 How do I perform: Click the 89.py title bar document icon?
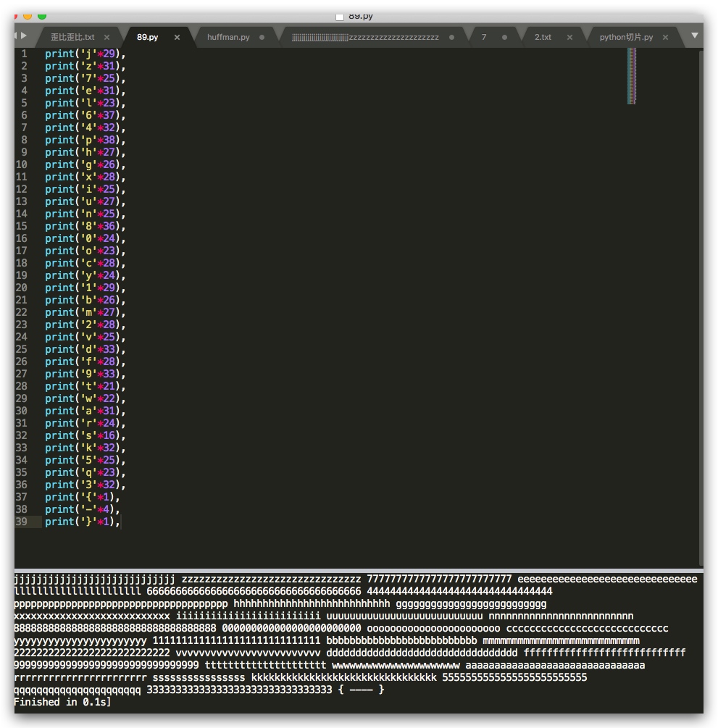pyautogui.click(x=340, y=17)
